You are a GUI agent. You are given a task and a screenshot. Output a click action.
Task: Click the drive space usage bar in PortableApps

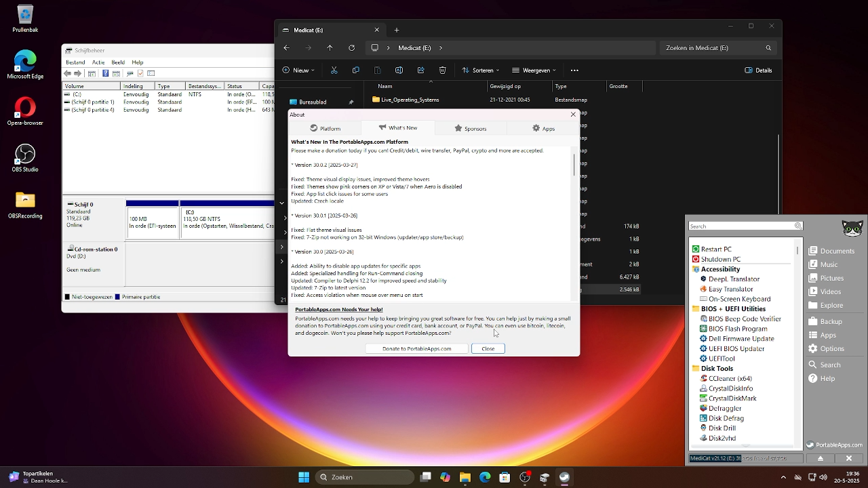click(746, 458)
